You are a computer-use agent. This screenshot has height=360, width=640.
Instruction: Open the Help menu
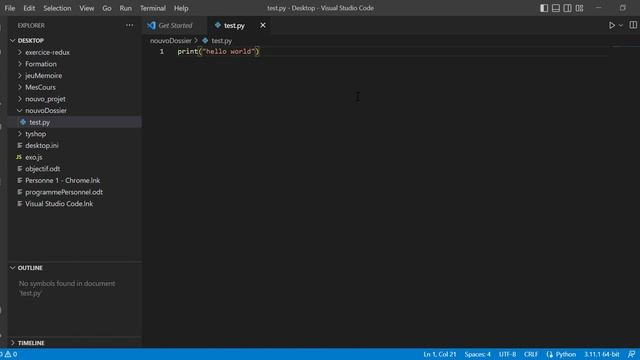tap(181, 8)
